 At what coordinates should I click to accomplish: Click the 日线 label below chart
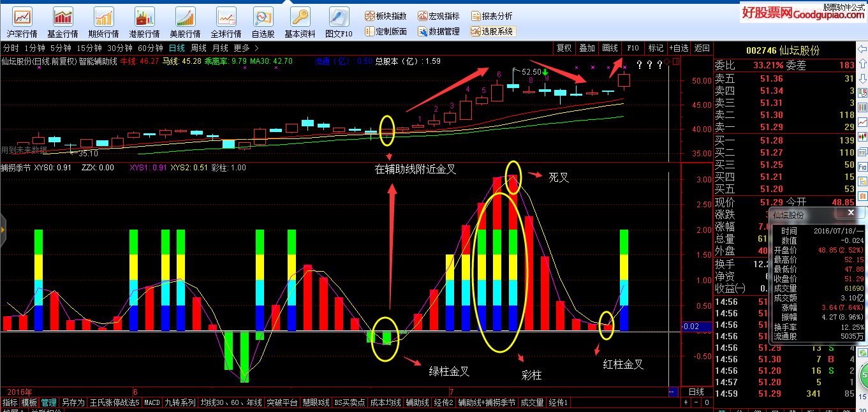coord(696,392)
